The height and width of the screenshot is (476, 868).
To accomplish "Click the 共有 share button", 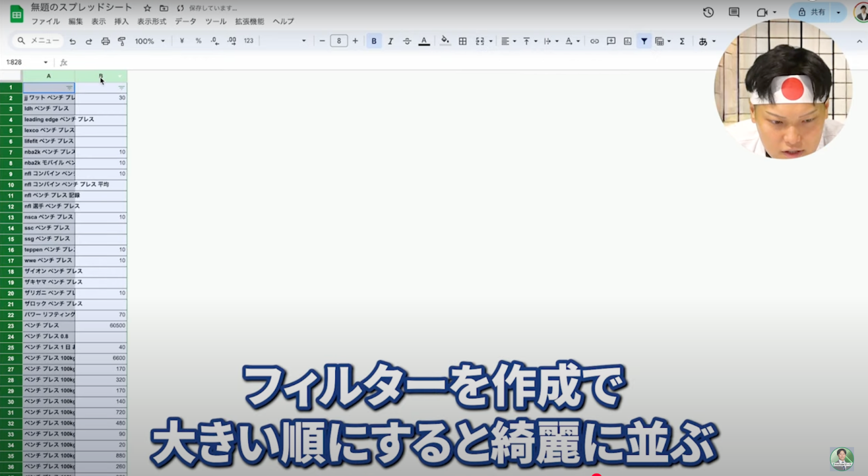I will (x=812, y=12).
